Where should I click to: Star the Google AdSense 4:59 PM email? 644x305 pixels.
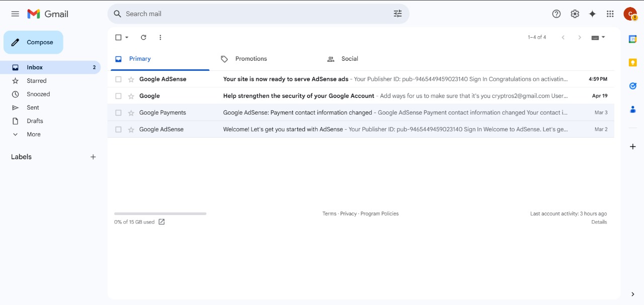131,79
